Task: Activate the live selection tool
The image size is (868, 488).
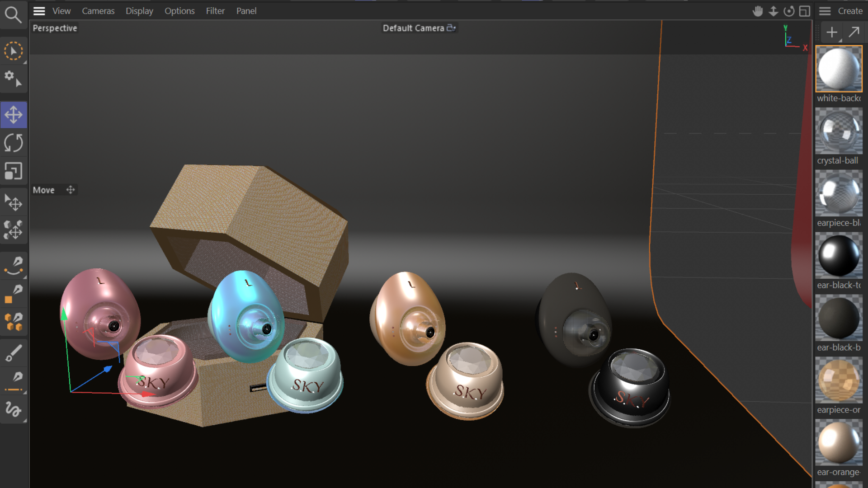Action: (14, 51)
